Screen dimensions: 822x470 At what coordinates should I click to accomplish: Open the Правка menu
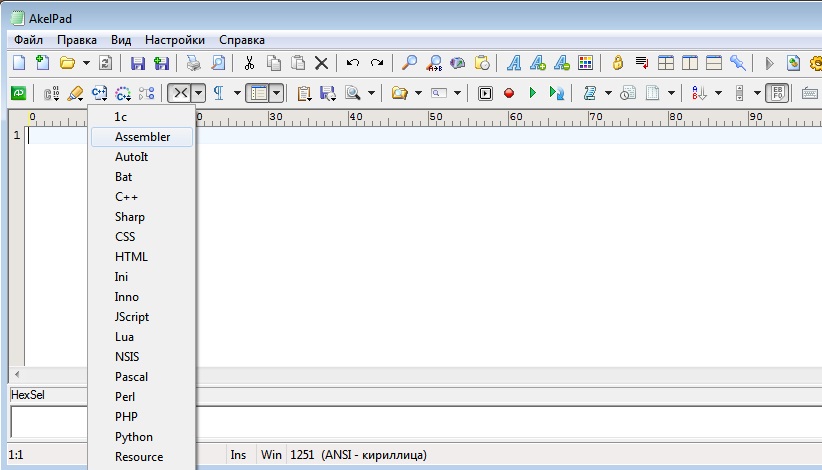coord(77,40)
